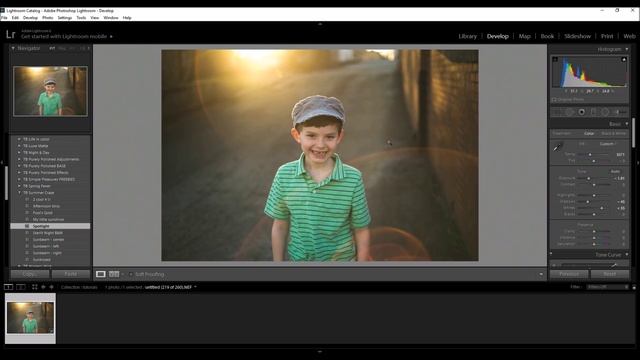Select Color treatment option
This screenshot has height=360, width=640.
point(589,133)
